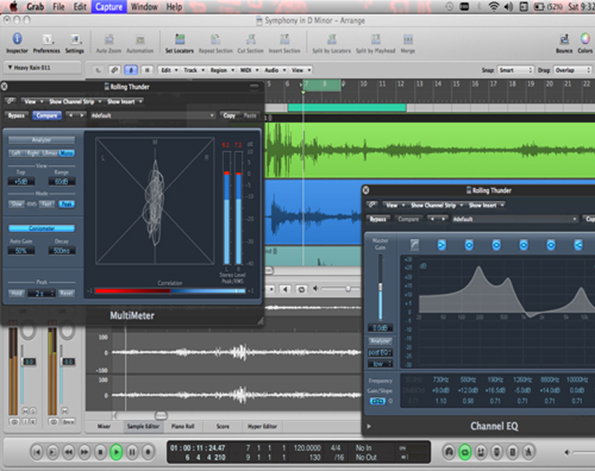Click the Split by Locators icon
This screenshot has height=471, width=595.
point(332,39)
